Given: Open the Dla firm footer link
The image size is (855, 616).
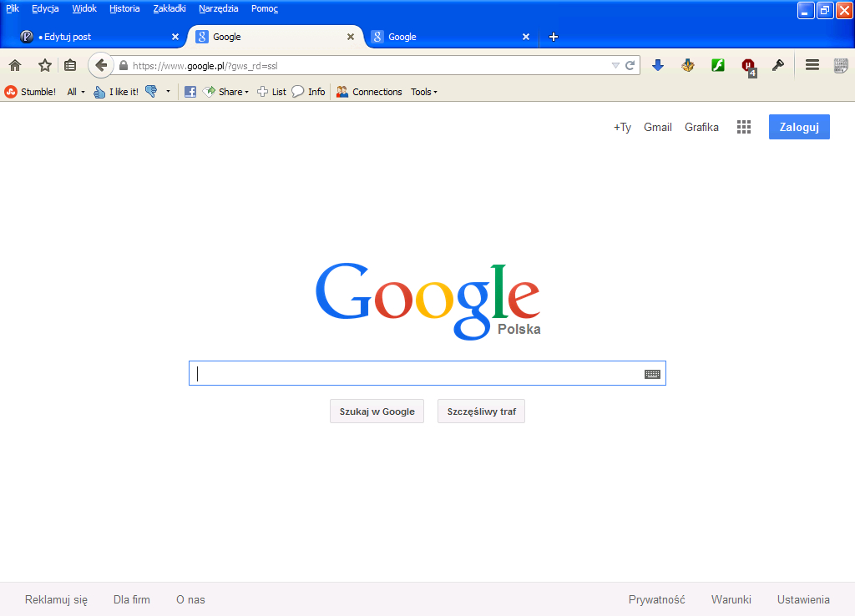Looking at the screenshot, I should coord(131,599).
